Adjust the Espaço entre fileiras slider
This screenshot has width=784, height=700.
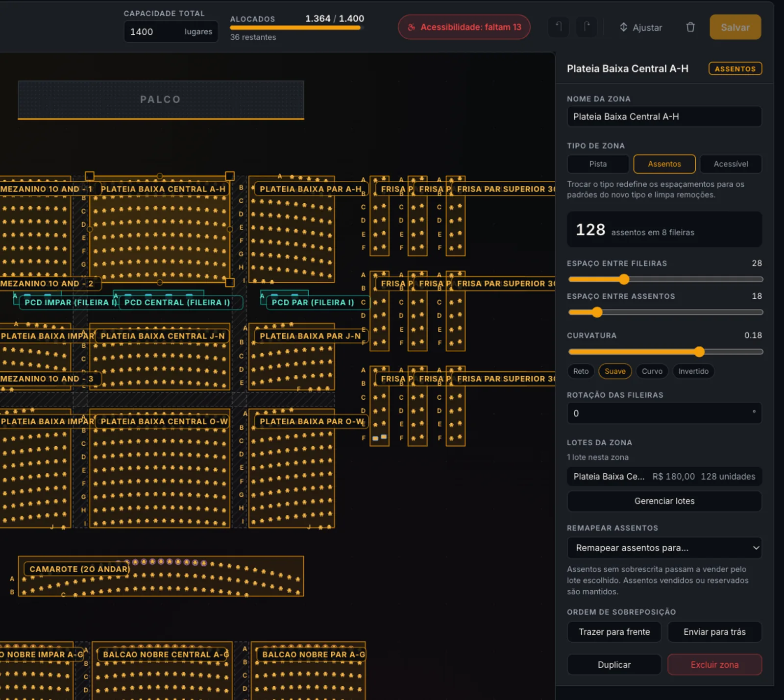624,279
